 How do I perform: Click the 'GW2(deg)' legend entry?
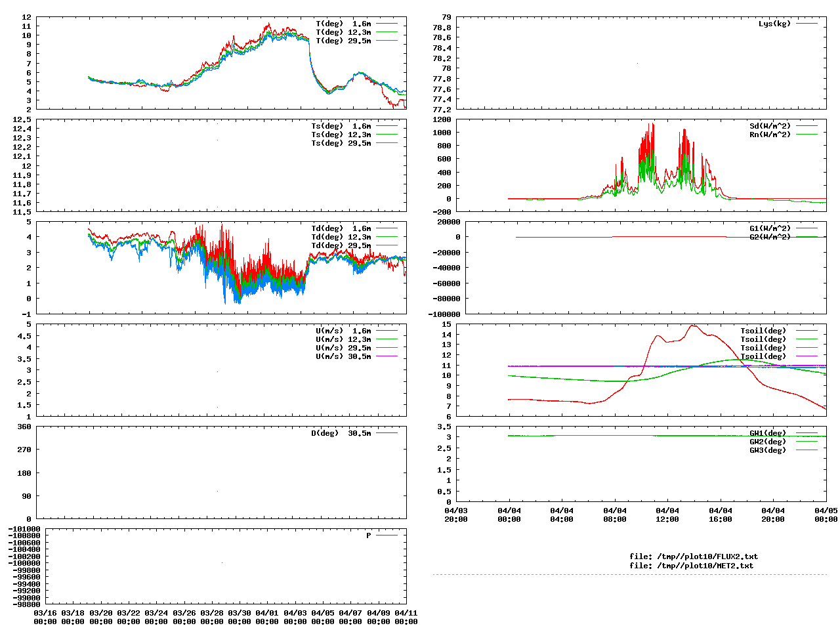coord(768,442)
